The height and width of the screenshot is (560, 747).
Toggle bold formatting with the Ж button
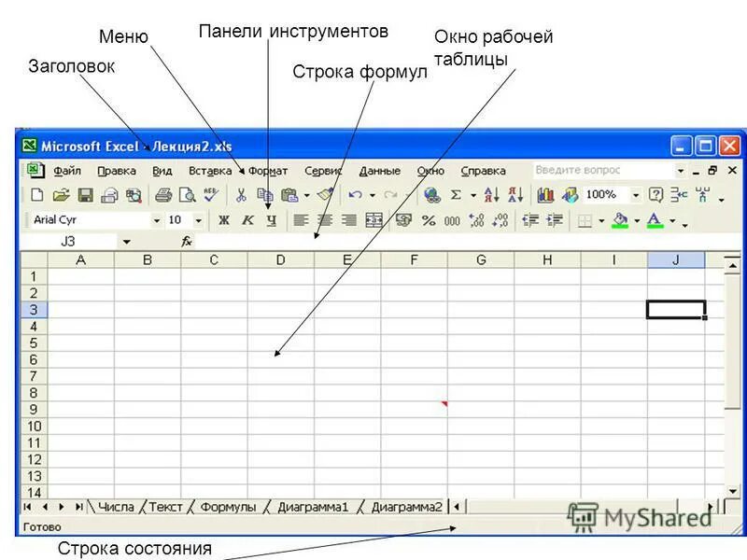click(x=224, y=221)
